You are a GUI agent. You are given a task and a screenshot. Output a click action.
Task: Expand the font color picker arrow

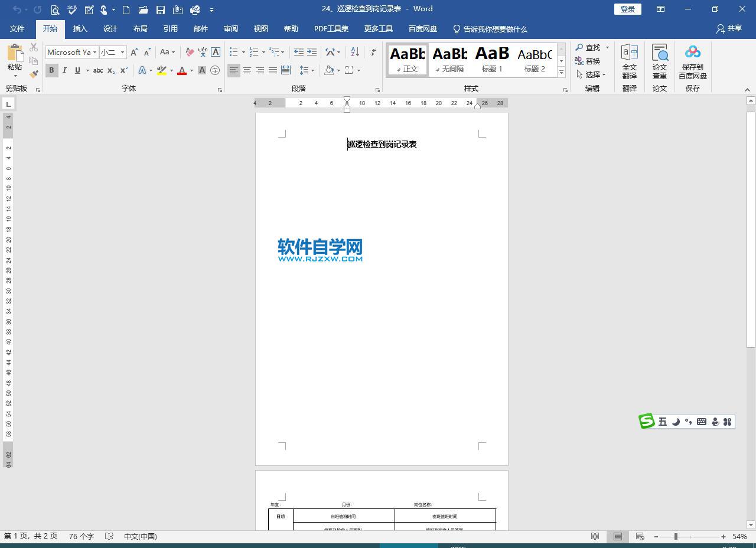[x=190, y=70]
